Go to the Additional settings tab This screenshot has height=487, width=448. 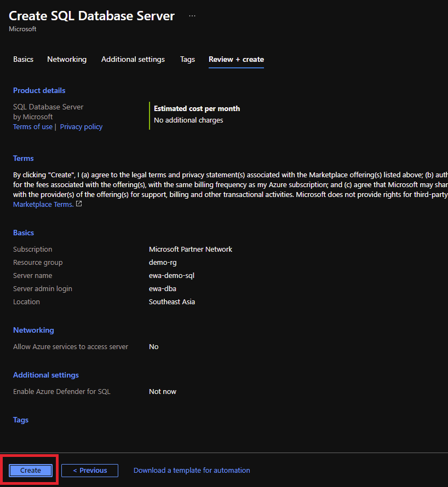pyautogui.click(x=133, y=59)
